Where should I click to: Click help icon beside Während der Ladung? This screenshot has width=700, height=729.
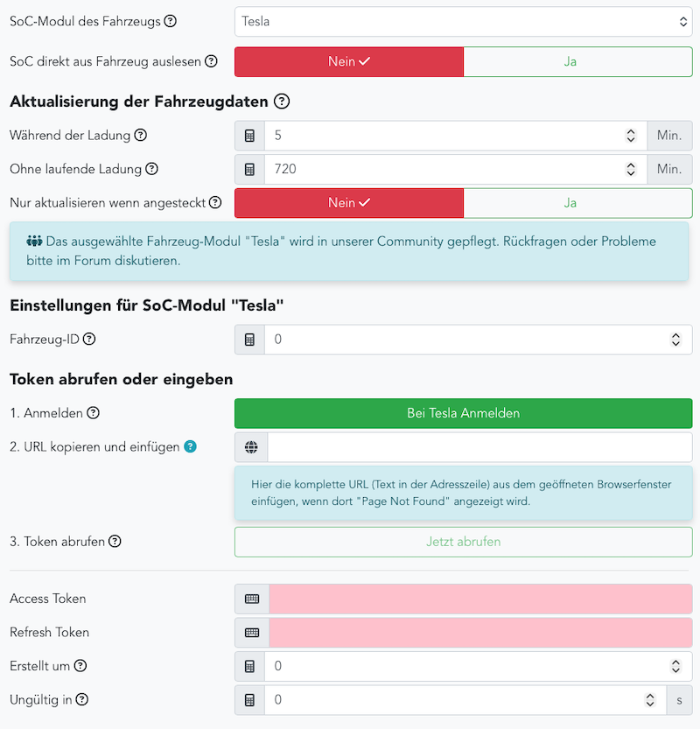(x=140, y=136)
